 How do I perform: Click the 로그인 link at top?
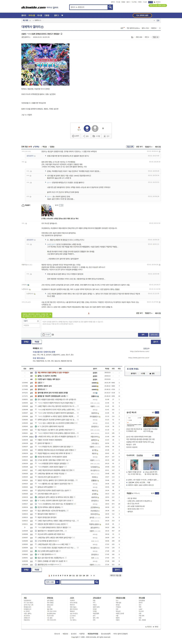(x=151, y=2)
